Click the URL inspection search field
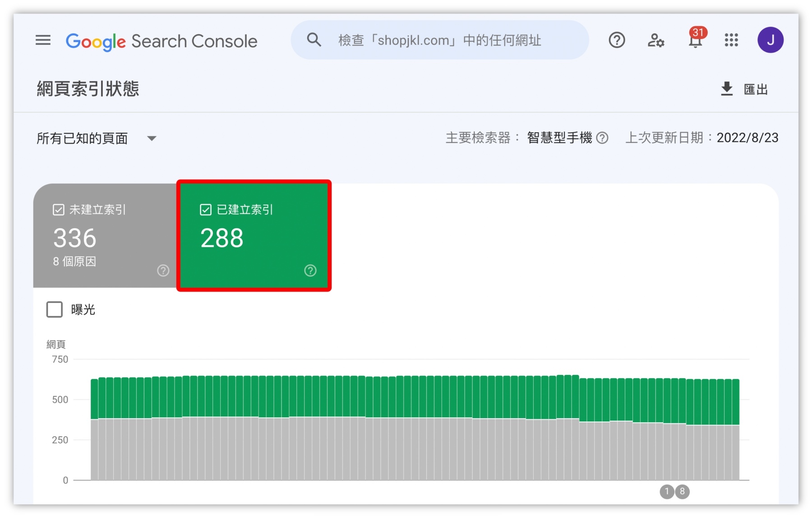The width and height of the screenshot is (812, 518). pos(439,41)
